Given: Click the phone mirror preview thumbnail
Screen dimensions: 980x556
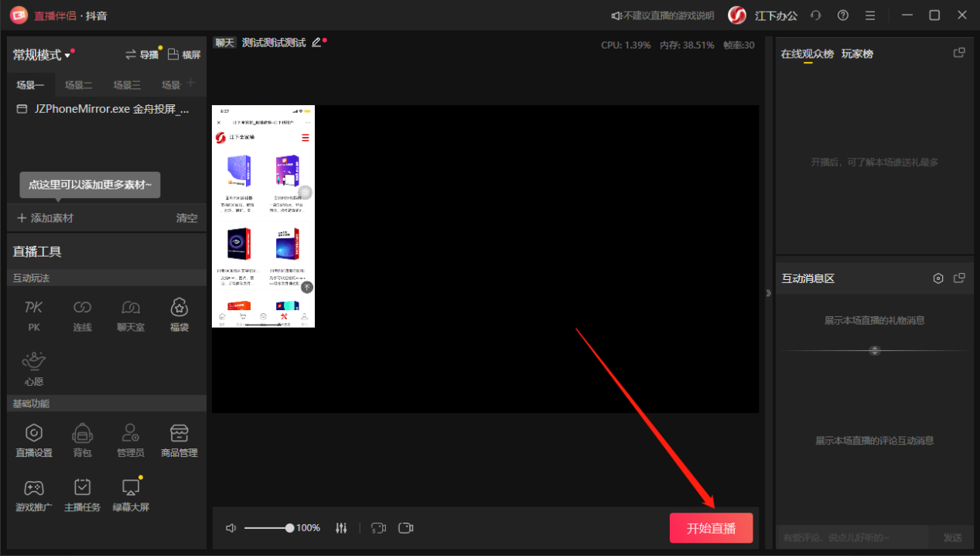Looking at the screenshot, I should pyautogui.click(x=263, y=216).
